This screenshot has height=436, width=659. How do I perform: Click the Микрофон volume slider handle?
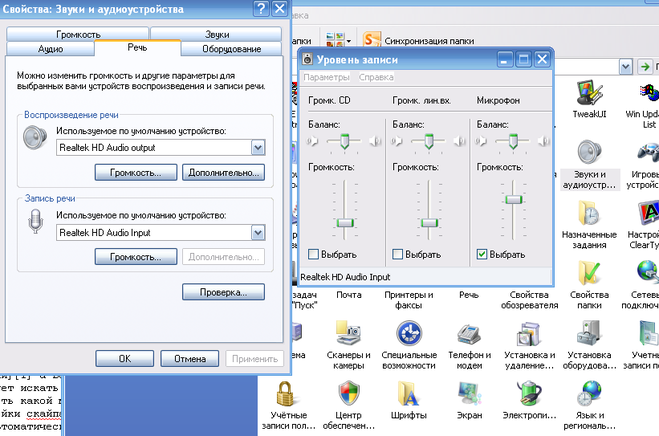coord(513,199)
